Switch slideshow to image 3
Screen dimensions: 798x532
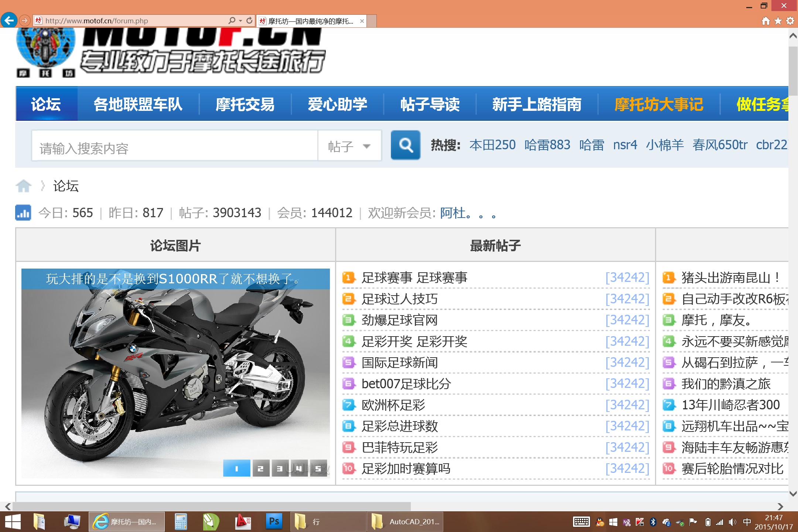(x=280, y=468)
